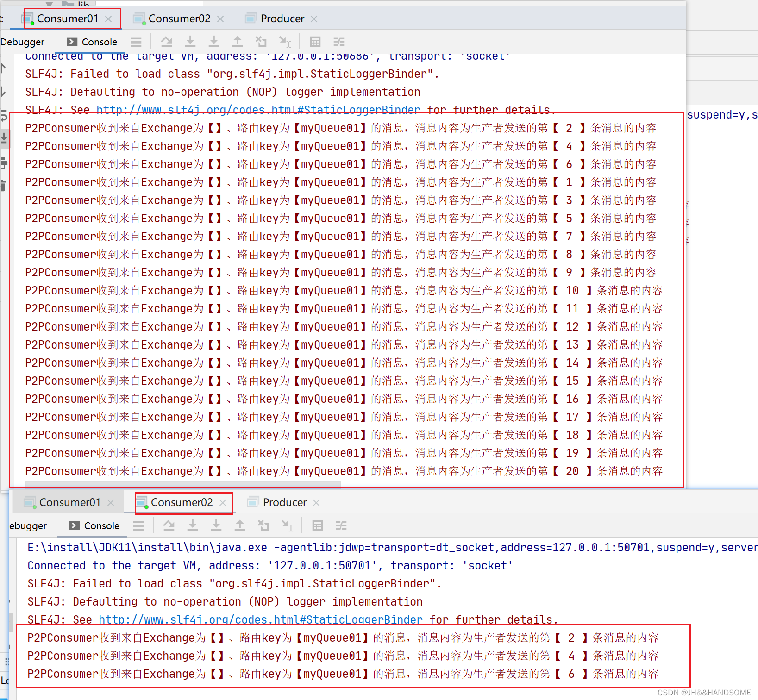Close Producer tab in upper debug panel
Screen dimensions: 758x700
coord(314,19)
